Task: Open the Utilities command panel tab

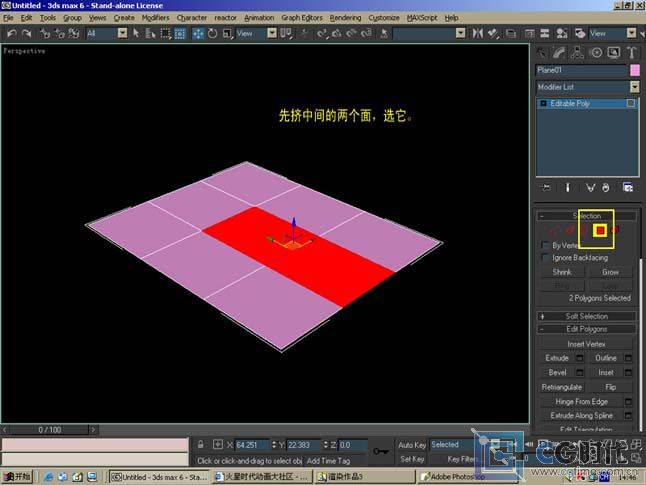Action: (632, 53)
